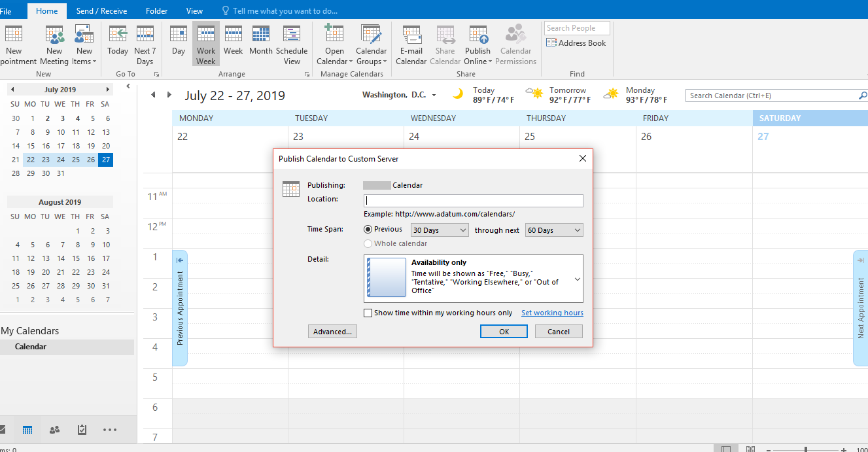Viewport: 868px width, 452px height.
Task: Expand the Availability only detail dropdown
Action: pos(578,279)
